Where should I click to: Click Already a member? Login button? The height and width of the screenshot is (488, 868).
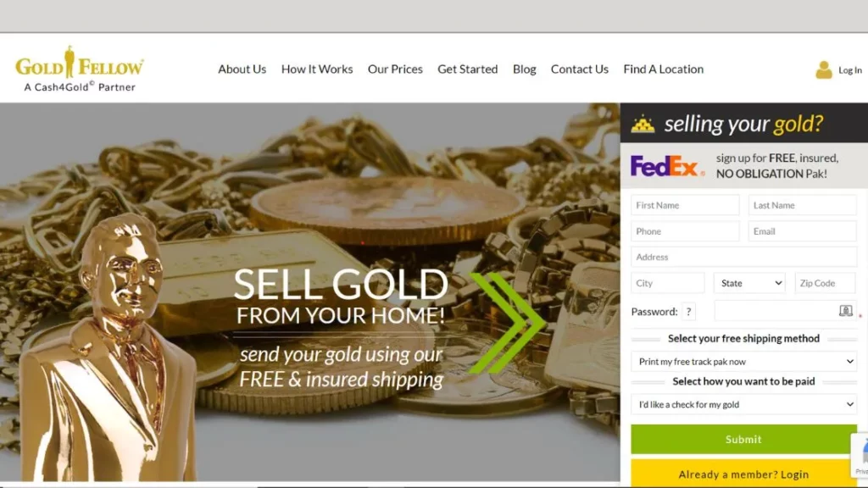743,474
